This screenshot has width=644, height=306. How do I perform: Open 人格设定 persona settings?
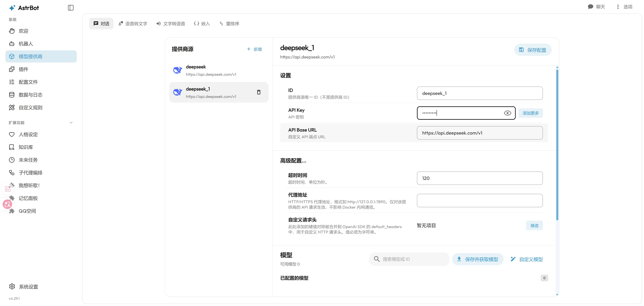(x=41, y=135)
